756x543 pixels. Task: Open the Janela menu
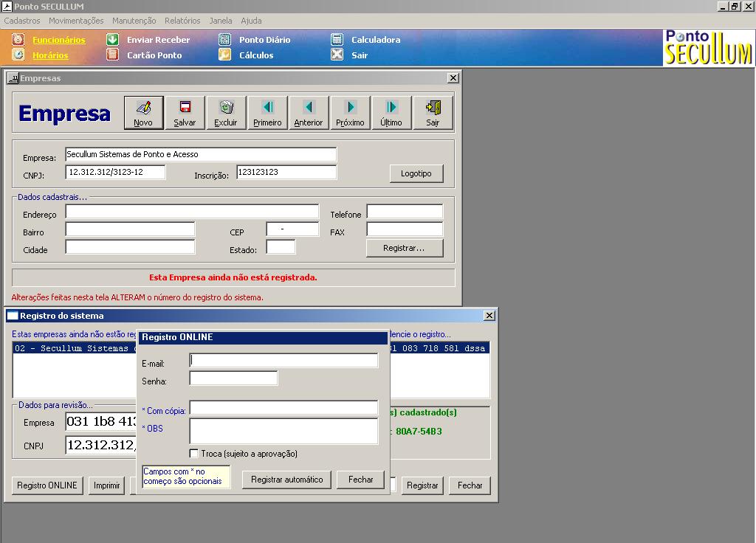tap(220, 21)
